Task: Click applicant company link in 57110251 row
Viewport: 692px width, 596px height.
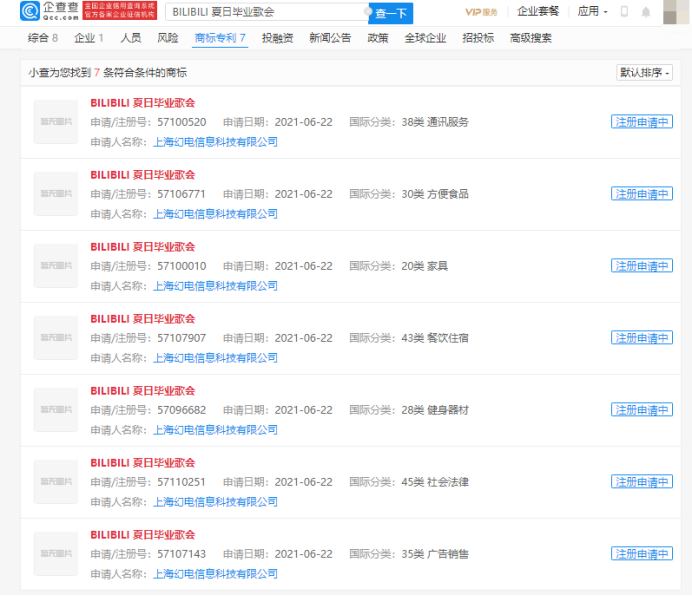Action: pos(215,502)
